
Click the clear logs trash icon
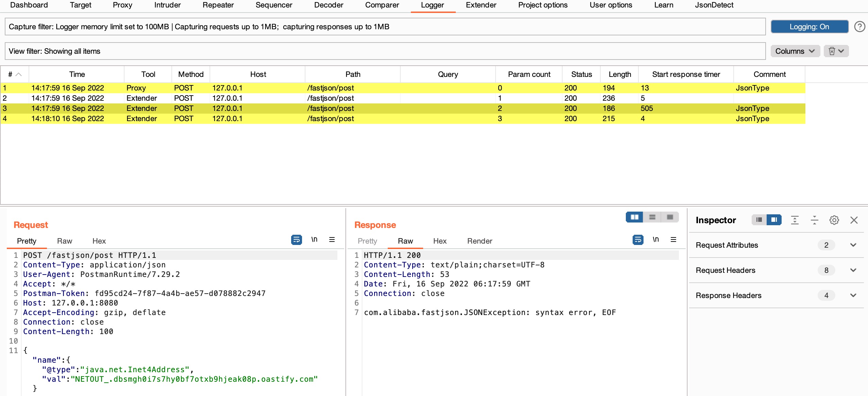point(832,51)
